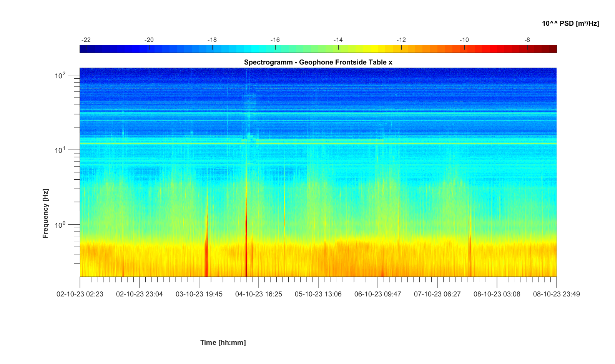This screenshot has height=364, width=615.
Task: Click the time label '08-10-23 03:08'
Action: pos(497,294)
